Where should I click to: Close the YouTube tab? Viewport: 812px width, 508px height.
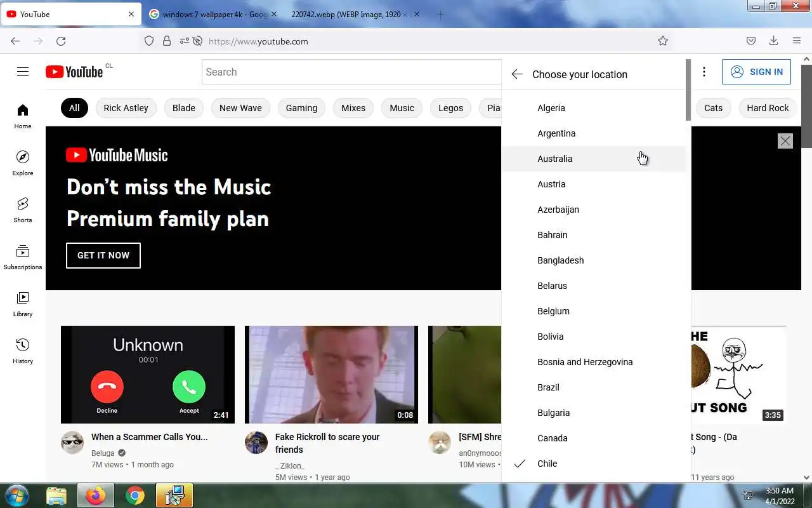131,14
